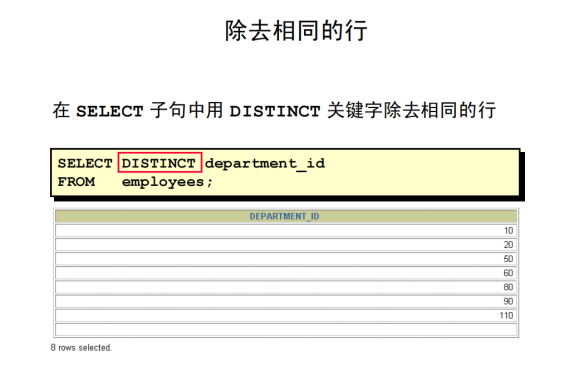This screenshot has width=583, height=379.
Task: Click the SELECT keyword in the code box
Action: [85, 163]
